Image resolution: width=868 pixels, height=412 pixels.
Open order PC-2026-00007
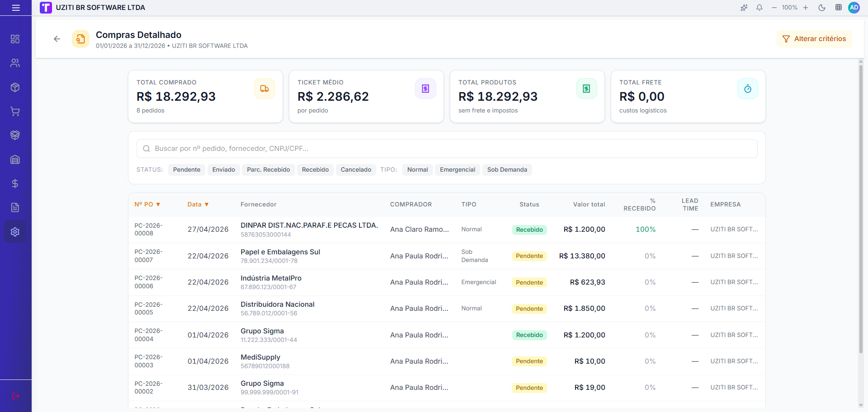(x=148, y=256)
